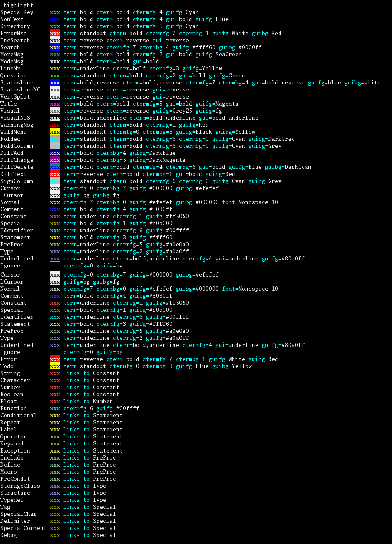
Task: Select the Conditional group name
Action: (19, 416)
